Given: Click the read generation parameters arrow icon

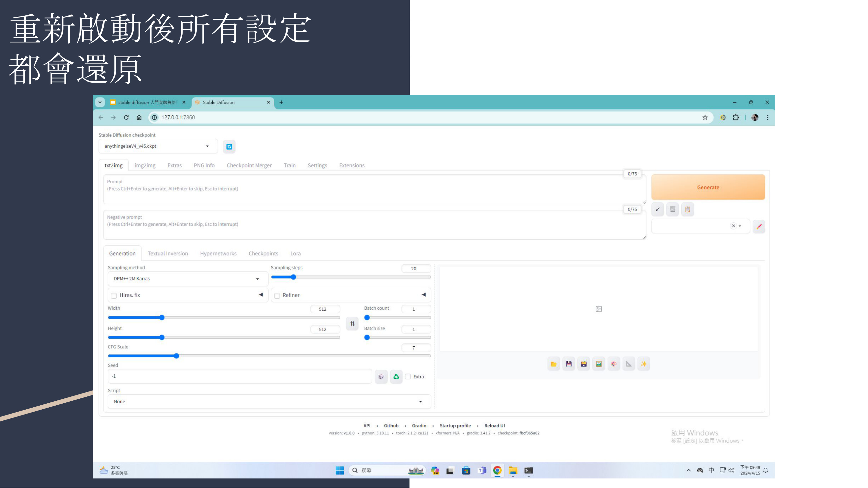Looking at the screenshot, I should (657, 209).
